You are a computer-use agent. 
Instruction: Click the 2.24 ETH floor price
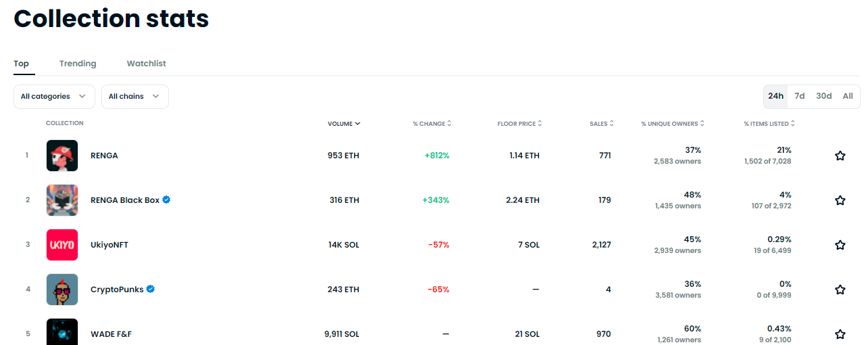coord(523,200)
